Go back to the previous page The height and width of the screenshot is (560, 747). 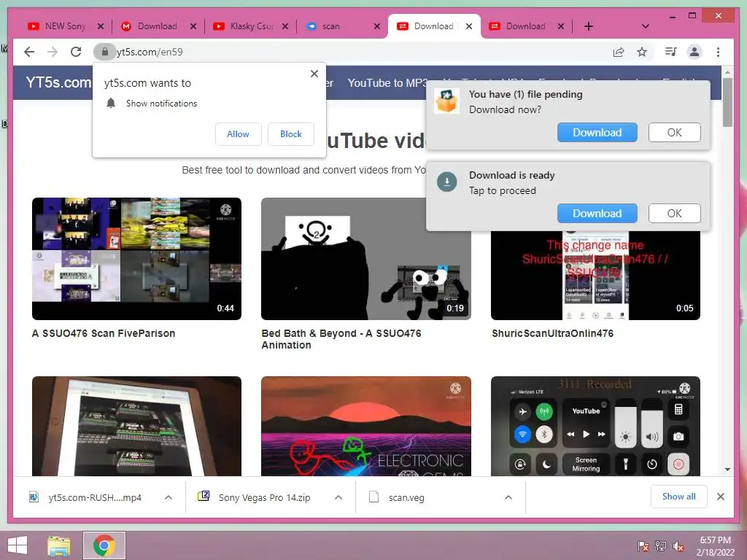[x=29, y=52]
